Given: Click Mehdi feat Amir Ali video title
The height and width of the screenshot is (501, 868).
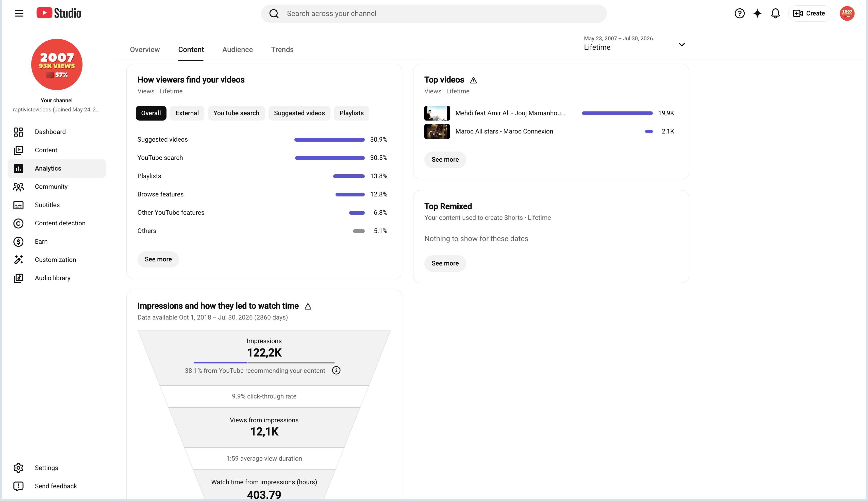Looking at the screenshot, I should pyautogui.click(x=510, y=113).
